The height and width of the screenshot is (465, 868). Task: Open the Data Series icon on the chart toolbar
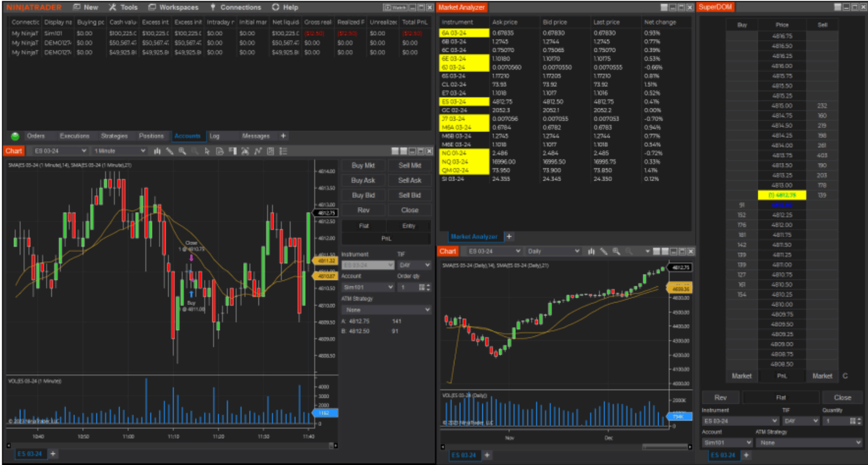pos(220,151)
